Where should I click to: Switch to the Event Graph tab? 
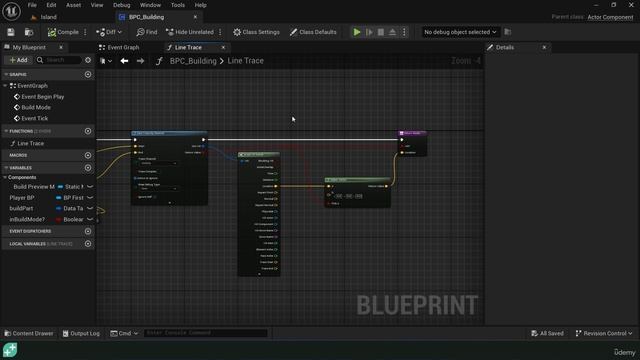119,47
